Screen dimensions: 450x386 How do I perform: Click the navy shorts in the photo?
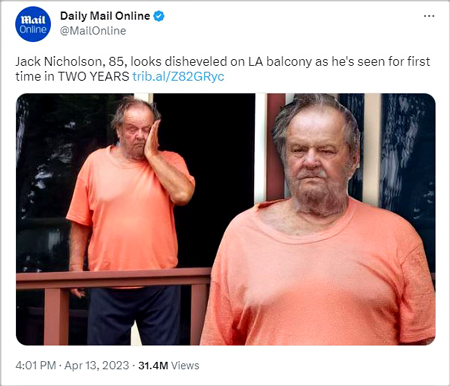133,315
